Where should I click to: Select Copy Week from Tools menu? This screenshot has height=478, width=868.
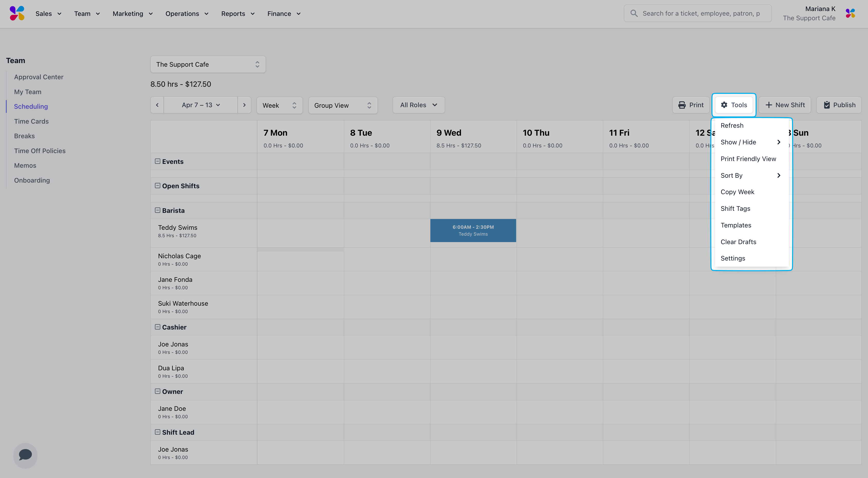(737, 192)
